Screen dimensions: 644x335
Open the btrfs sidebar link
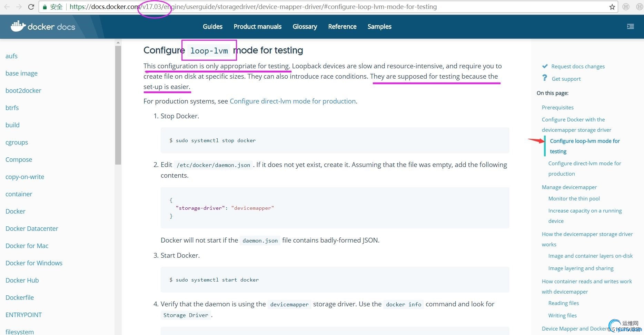pyautogui.click(x=12, y=108)
